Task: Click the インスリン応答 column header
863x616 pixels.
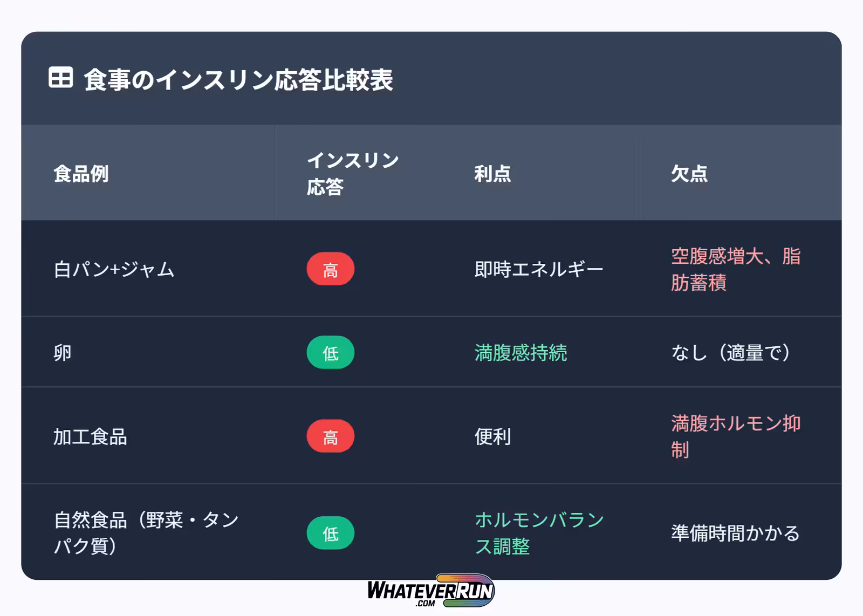Action: (352, 173)
